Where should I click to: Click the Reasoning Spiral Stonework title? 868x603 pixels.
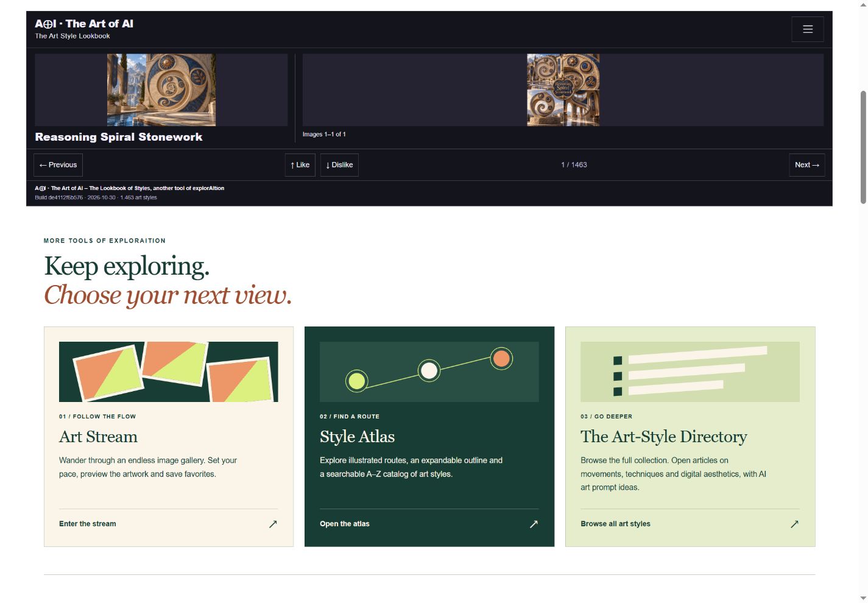[x=119, y=137]
